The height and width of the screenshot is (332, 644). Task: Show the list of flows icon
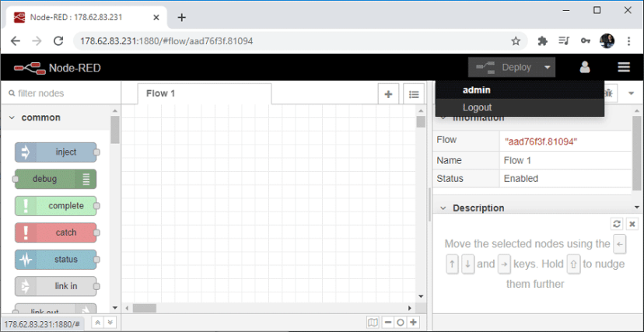[x=414, y=94]
